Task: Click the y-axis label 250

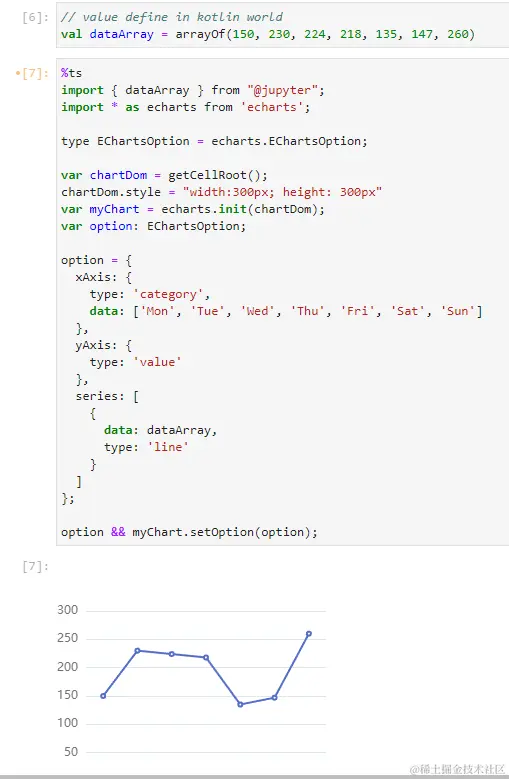Action: click(x=68, y=638)
